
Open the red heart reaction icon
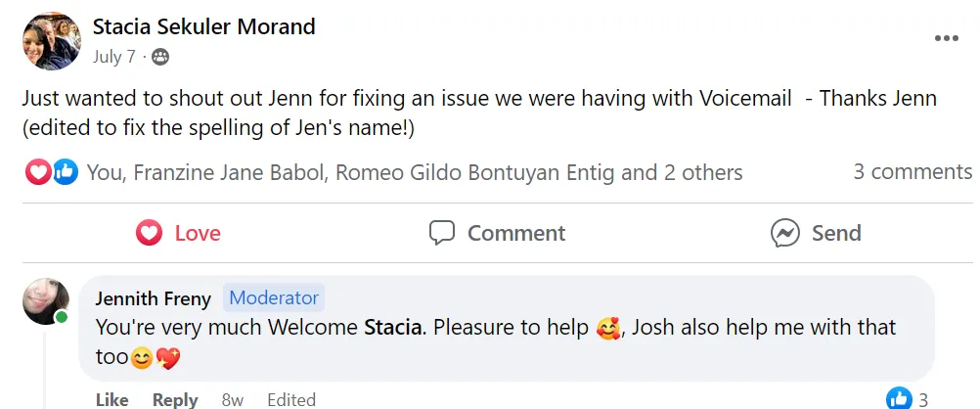[x=37, y=172]
